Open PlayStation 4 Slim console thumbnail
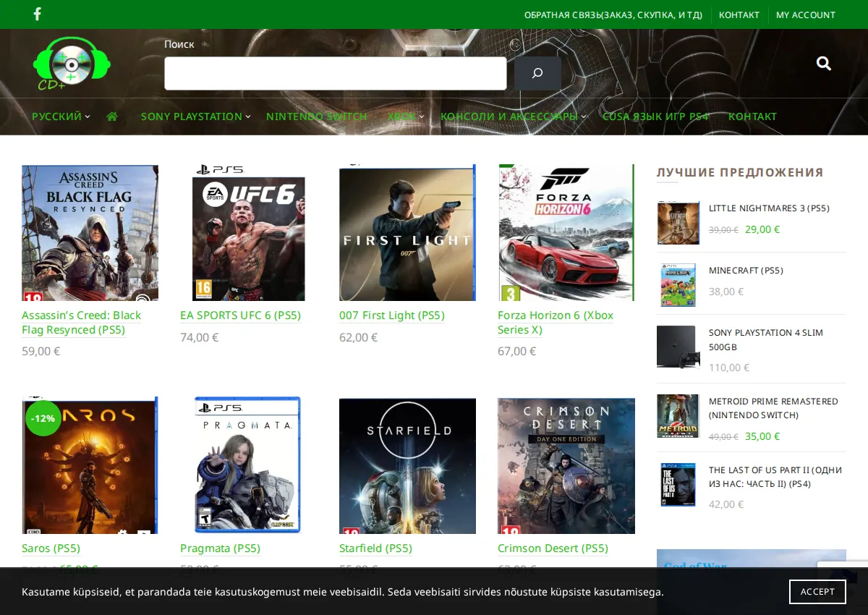This screenshot has width=868, height=615. point(678,347)
